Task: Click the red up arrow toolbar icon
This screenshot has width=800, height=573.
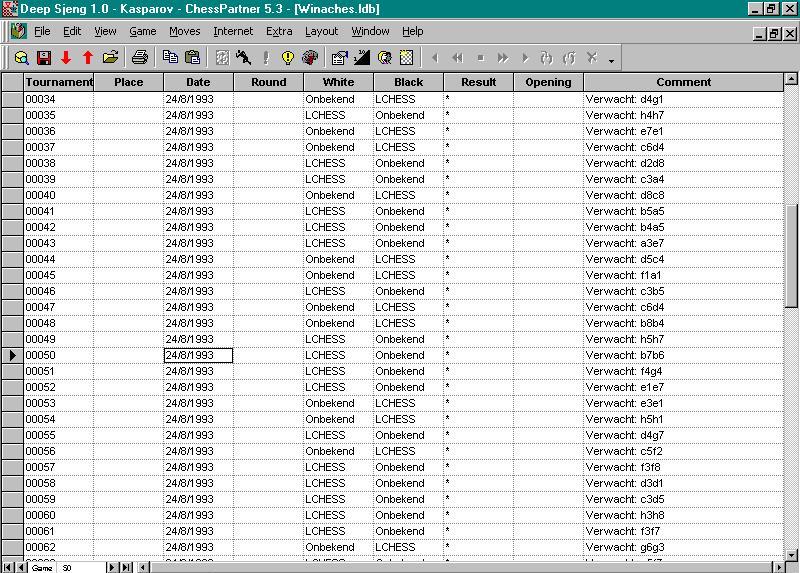Action: click(88, 58)
